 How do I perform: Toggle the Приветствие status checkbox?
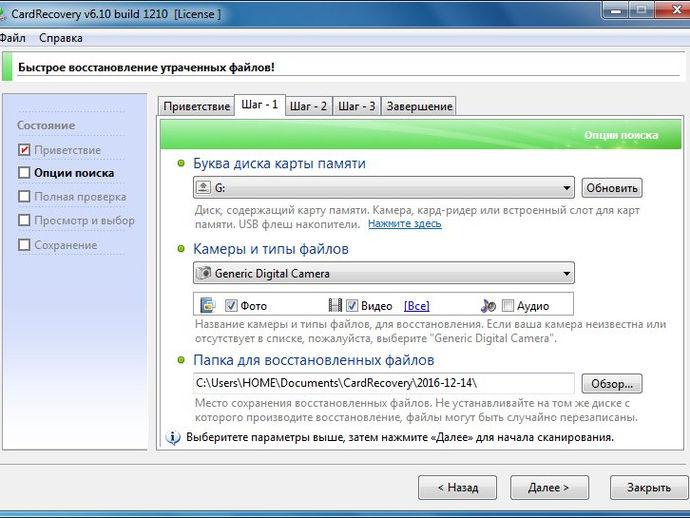[x=24, y=150]
